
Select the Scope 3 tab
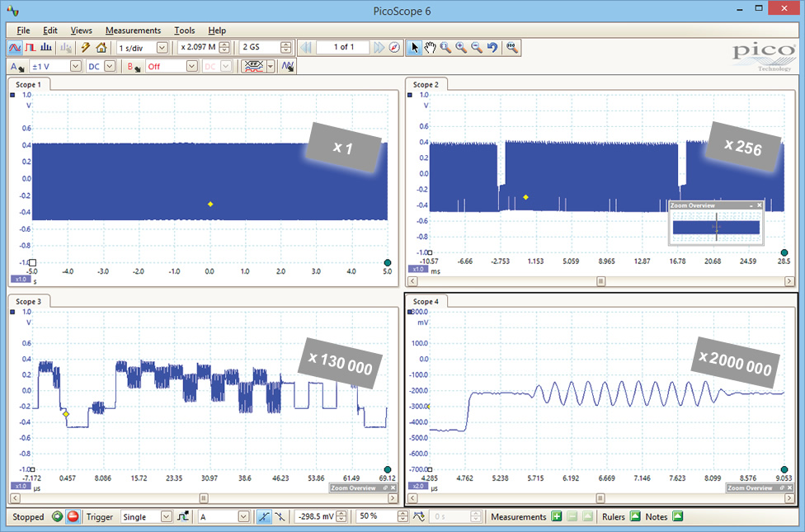[28, 301]
